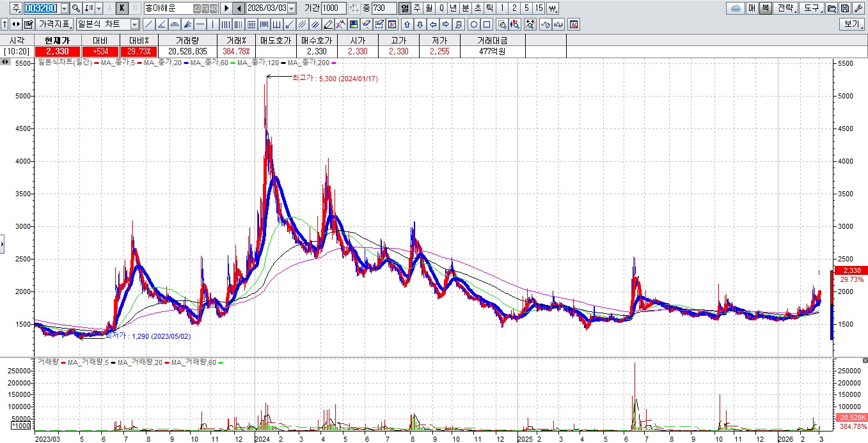Click the right arrow drawing tool
Image resolution: width=868 pixels, height=443 pixels.
coord(446,24)
